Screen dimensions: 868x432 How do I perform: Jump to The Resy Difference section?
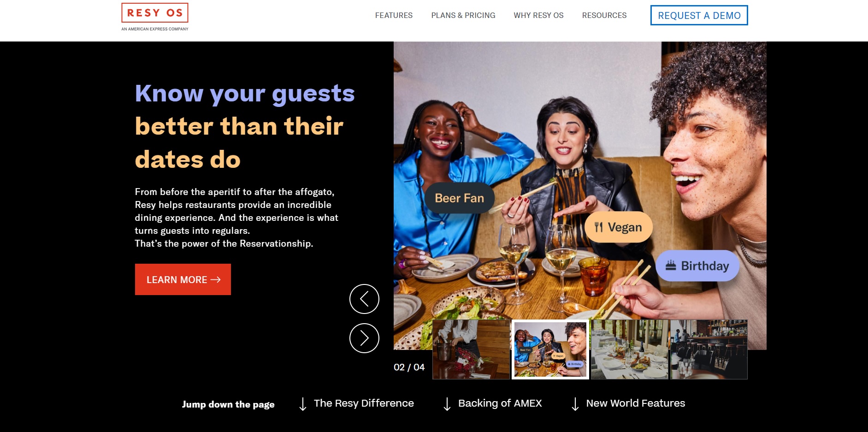point(364,403)
